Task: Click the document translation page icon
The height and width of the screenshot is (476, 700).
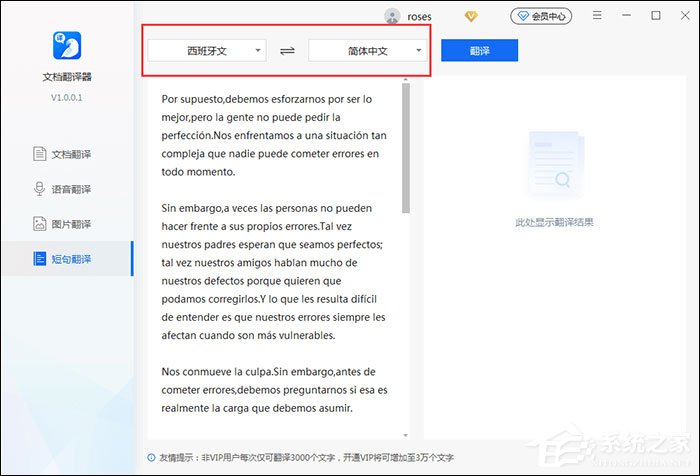Action: [x=40, y=154]
